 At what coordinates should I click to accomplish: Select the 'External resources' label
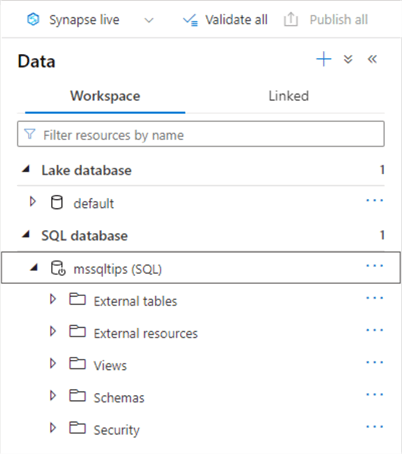pyautogui.click(x=146, y=333)
